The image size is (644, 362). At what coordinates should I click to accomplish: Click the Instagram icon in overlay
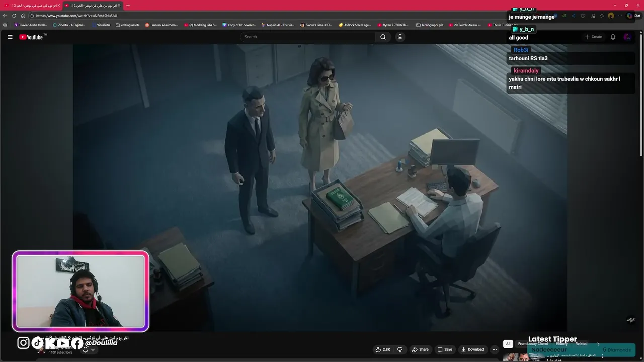23,343
